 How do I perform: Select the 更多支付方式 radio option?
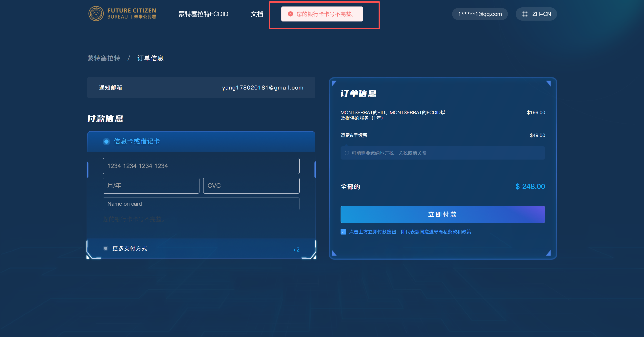tap(106, 248)
